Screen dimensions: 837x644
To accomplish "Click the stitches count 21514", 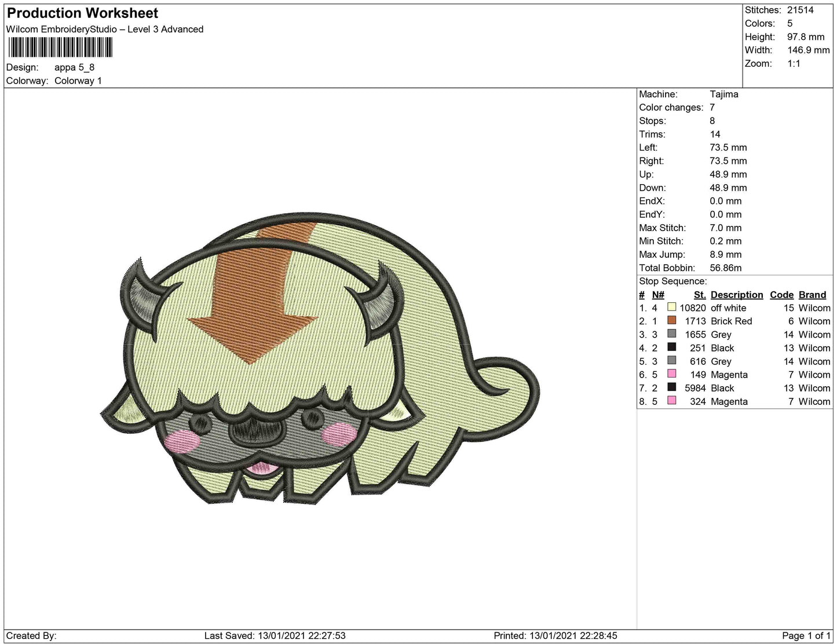I will coord(801,10).
